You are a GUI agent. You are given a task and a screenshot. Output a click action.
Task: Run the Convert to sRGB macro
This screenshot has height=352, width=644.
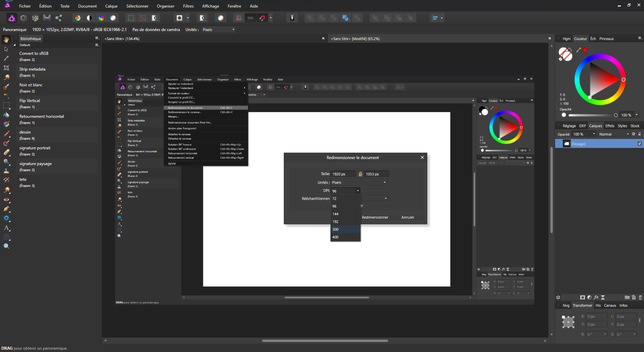(57, 56)
